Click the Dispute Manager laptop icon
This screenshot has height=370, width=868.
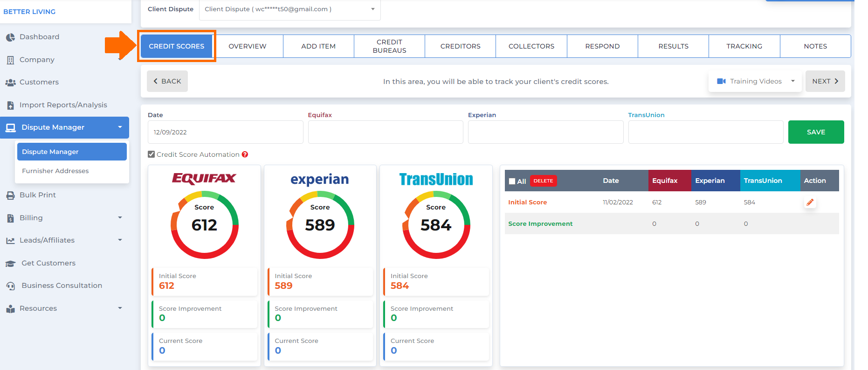pyautogui.click(x=10, y=128)
